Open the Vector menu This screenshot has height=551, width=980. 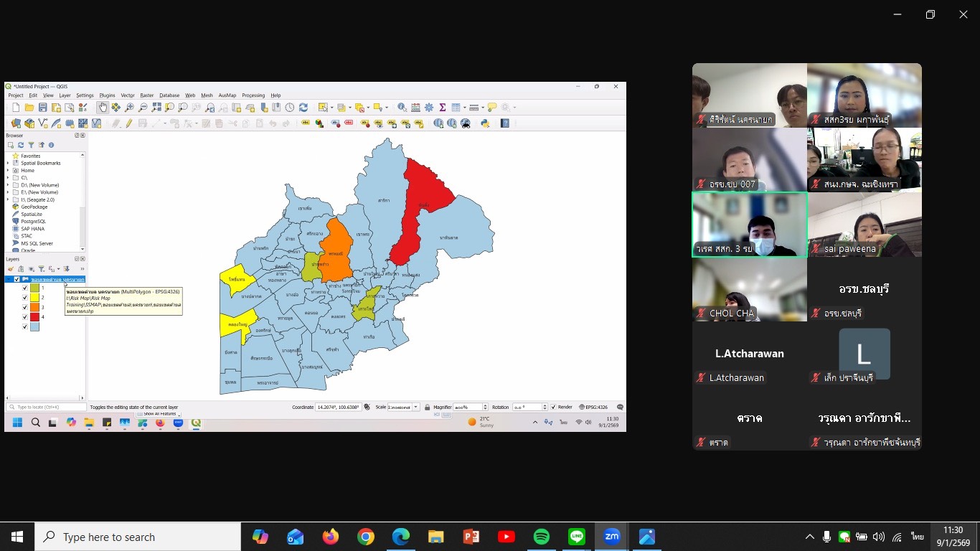click(128, 95)
